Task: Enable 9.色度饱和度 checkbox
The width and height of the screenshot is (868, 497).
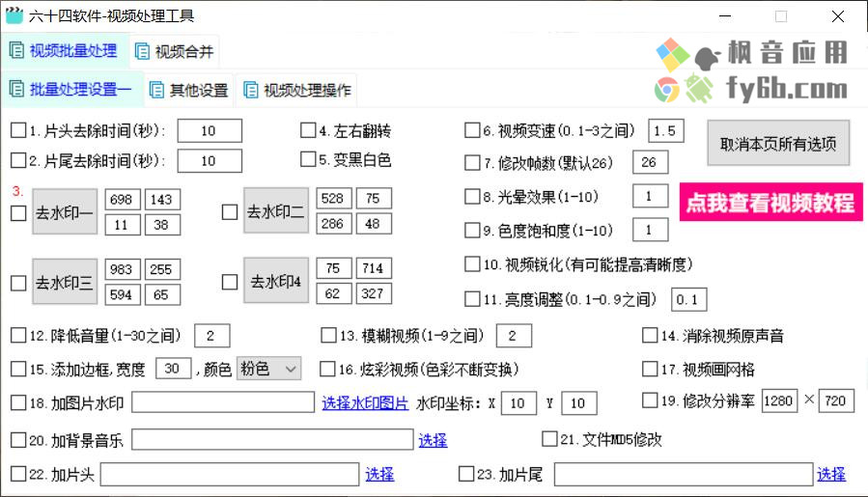Action: [472, 231]
